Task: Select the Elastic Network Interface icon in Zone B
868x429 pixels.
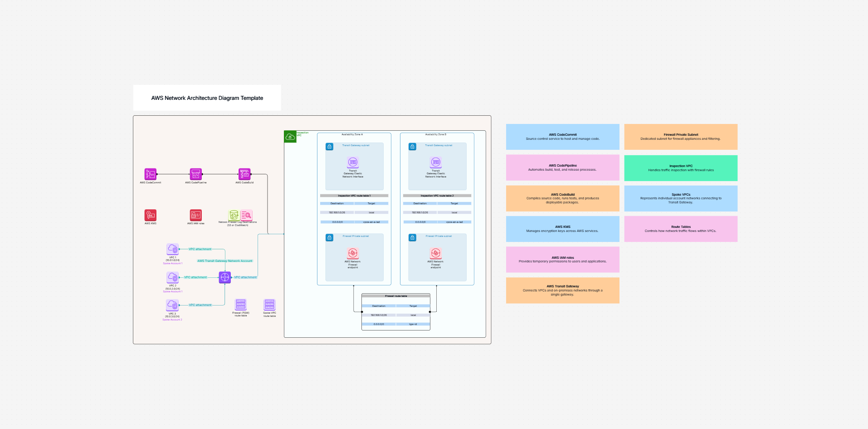Action: tap(436, 162)
